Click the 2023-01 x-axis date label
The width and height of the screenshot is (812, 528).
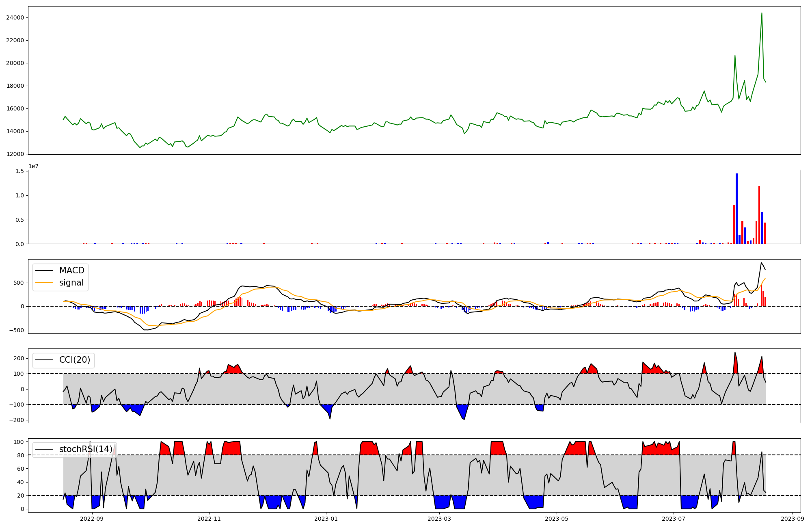(326, 519)
